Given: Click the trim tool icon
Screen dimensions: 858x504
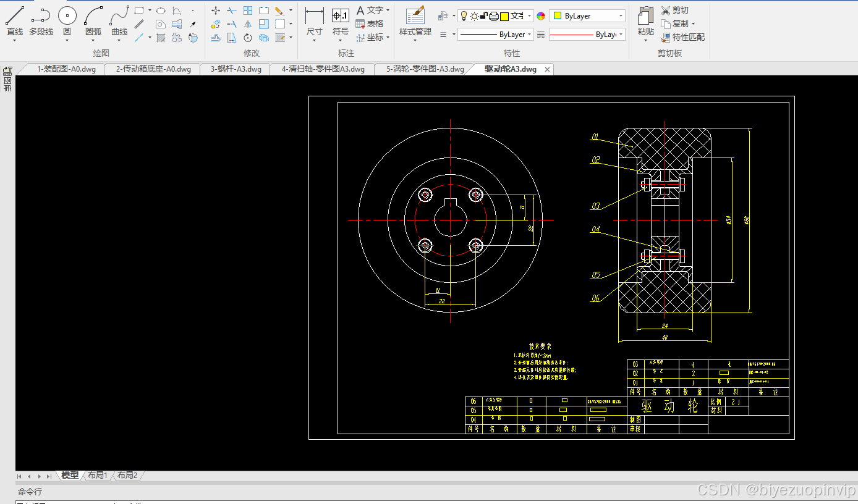Looking at the screenshot, I should point(232,10).
